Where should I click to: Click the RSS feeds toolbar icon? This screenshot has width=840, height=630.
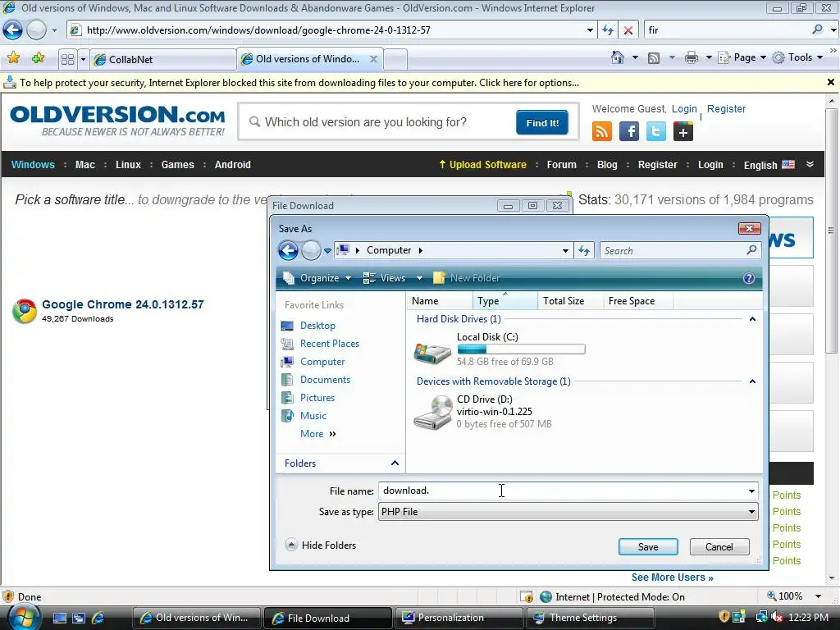(654, 58)
